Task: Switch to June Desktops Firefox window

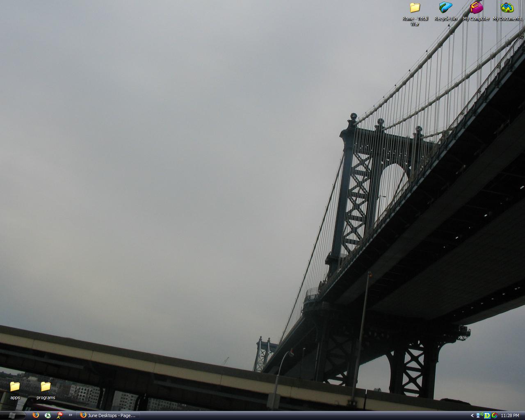Action: [x=108, y=415]
